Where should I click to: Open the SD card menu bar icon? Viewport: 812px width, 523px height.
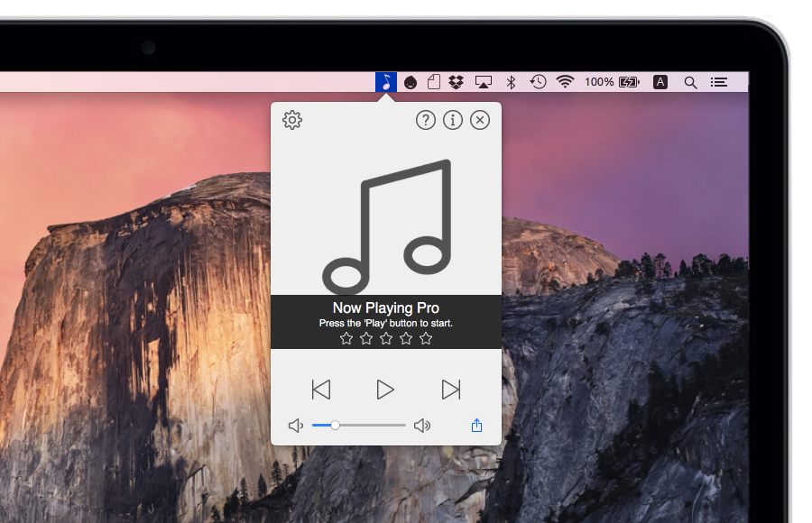pyautogui.click(x=434, y=82)
